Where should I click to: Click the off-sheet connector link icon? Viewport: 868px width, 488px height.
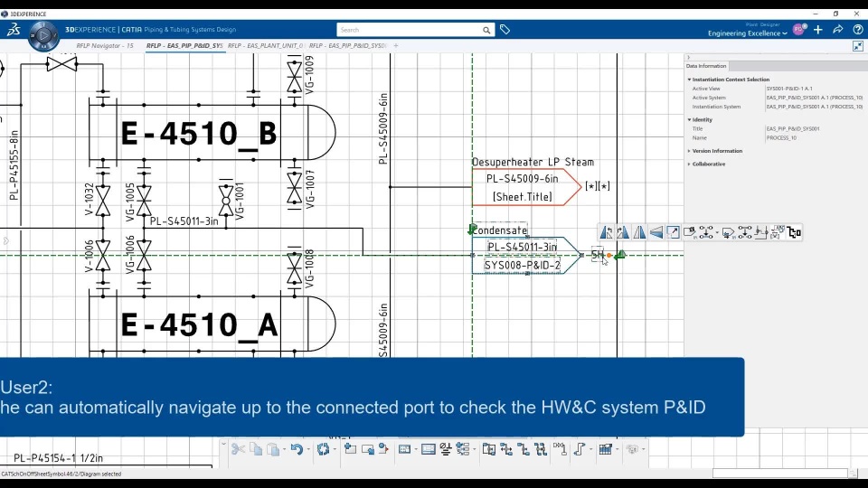pyautogui.click(x=690, y=232)
